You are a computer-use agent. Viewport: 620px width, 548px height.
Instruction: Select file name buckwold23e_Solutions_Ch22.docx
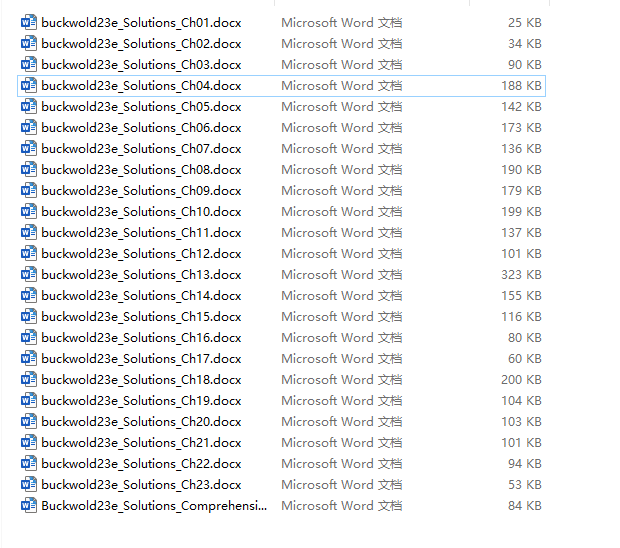coord(141,463)
